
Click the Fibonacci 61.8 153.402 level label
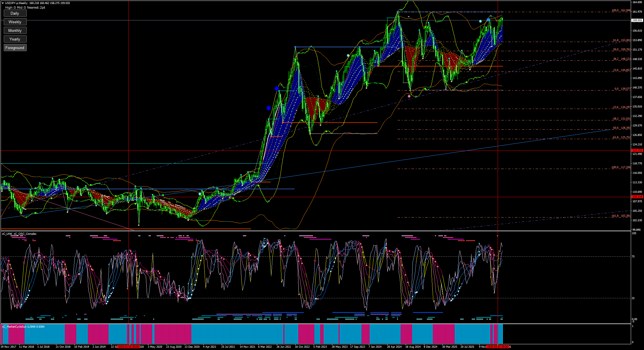click(x=622, y=40)
